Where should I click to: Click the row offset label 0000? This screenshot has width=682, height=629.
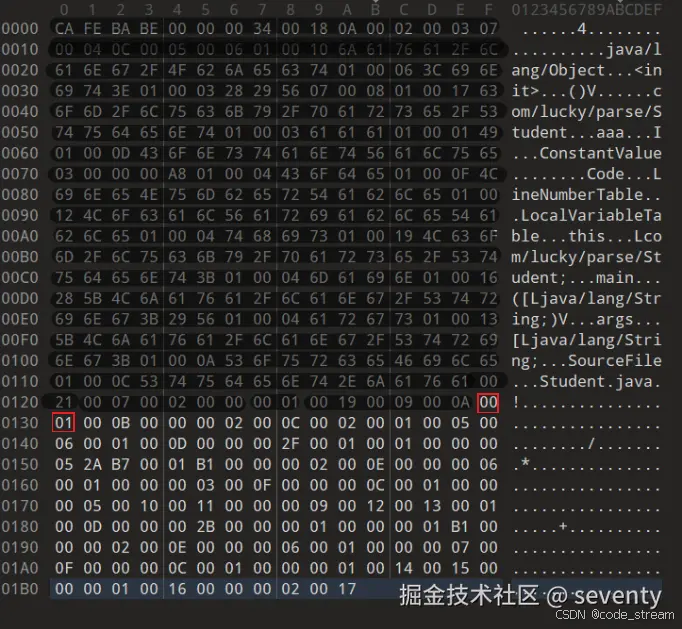(x=20, y=29)
